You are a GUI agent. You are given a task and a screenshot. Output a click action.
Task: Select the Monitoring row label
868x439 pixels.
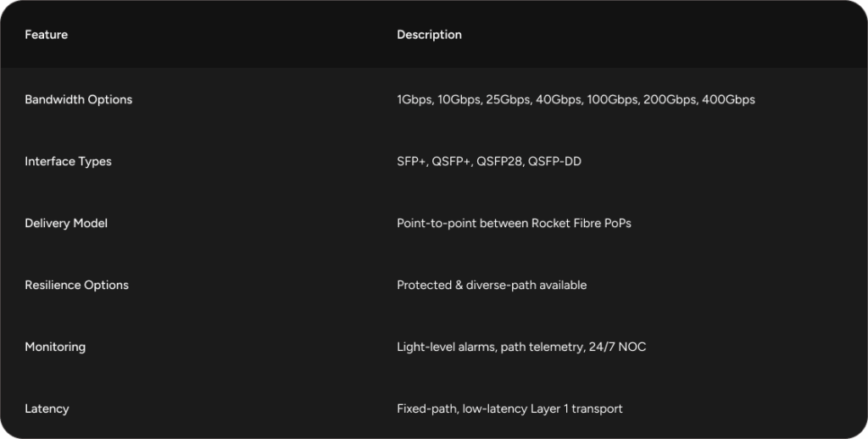pos(55,347)
